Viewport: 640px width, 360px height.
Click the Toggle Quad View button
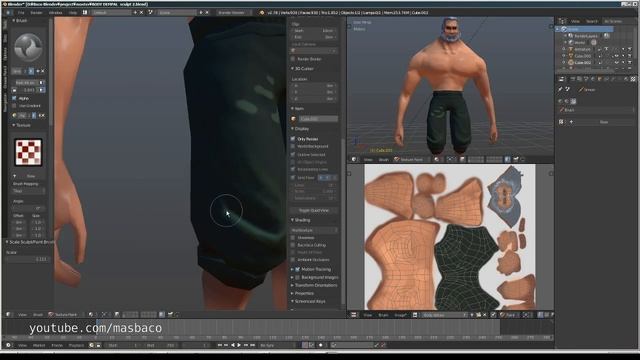point(313,210)
